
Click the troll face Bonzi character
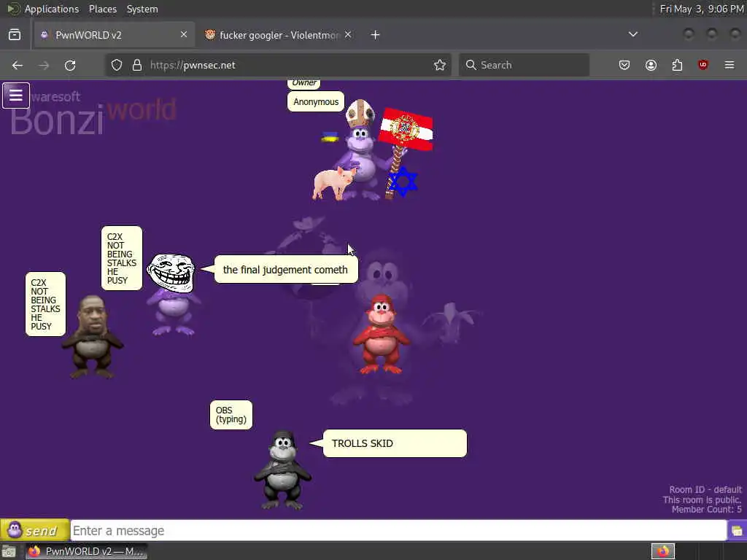171,295
